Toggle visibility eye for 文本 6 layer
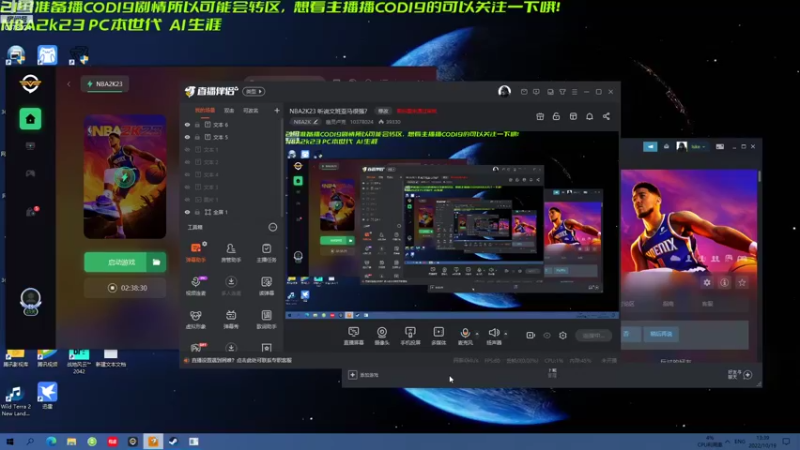800x450 pixels. pyautogui.click(x=187, y=124)
